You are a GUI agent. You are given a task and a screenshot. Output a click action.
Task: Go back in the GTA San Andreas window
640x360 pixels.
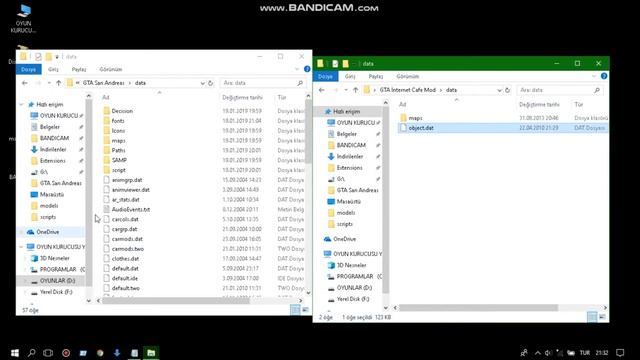(x=24, y=83)
